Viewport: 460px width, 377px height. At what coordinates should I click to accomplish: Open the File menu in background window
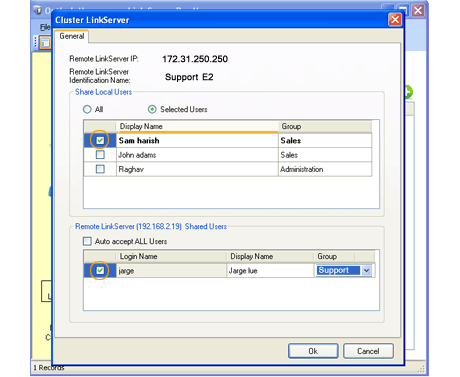[x=45, y=27]
